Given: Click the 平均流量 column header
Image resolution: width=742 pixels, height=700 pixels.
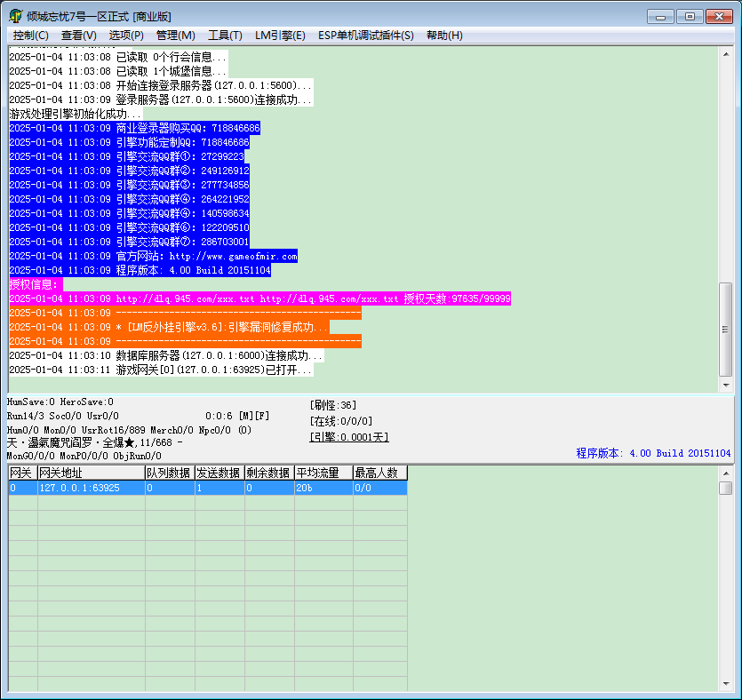Looking at the screenshot, I should (x=323, y=473).
